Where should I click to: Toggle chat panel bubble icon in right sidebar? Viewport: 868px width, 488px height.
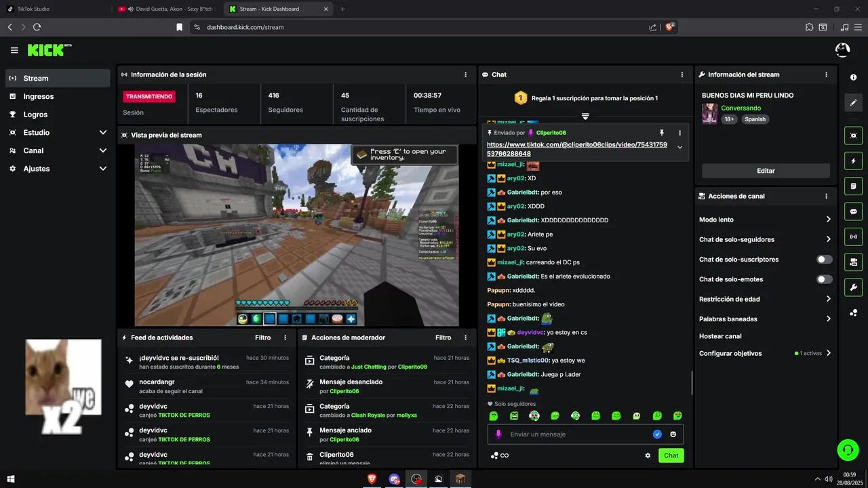853,211
